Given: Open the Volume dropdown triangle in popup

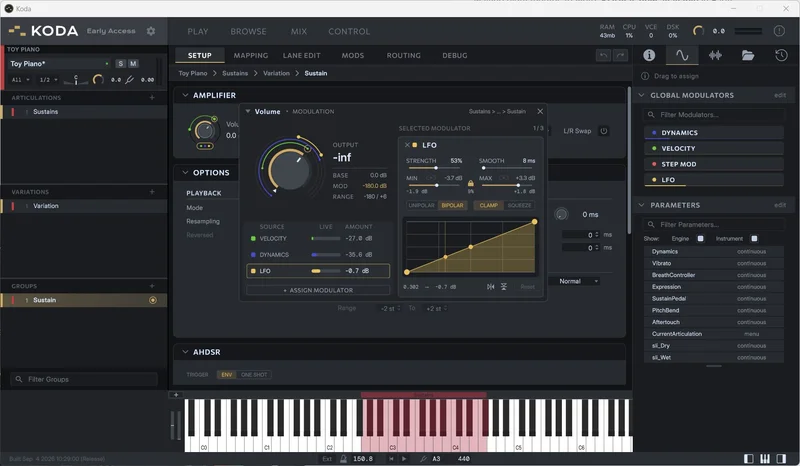Looking at the screenshot, I should pyautogui.click(x=248, y=111).
